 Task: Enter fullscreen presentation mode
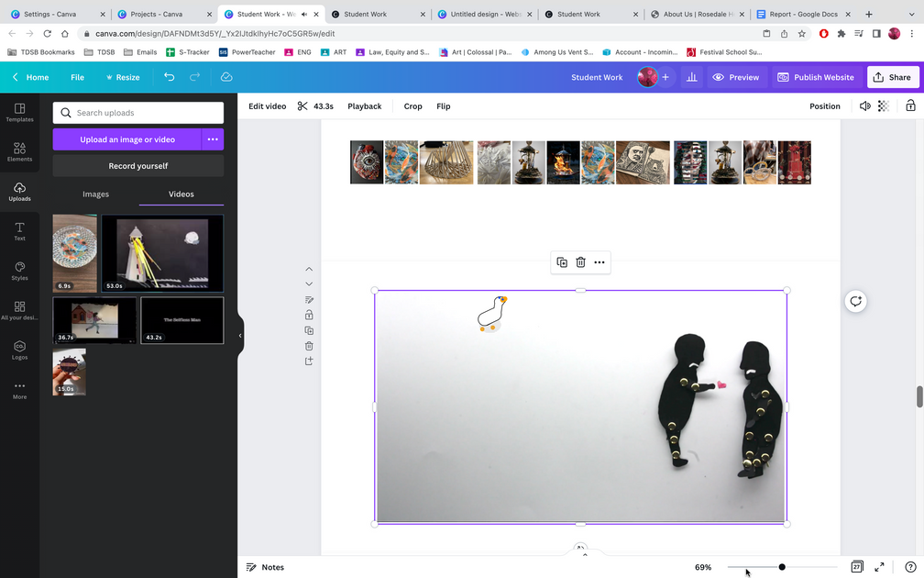pyautogui.click(x=879, y=567)
